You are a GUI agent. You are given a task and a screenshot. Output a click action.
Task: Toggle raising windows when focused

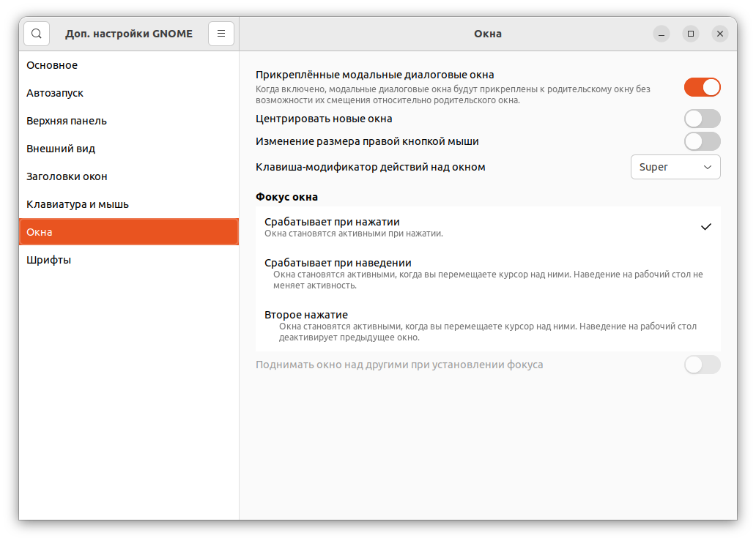pyautogui.click(x=702, y=365)
